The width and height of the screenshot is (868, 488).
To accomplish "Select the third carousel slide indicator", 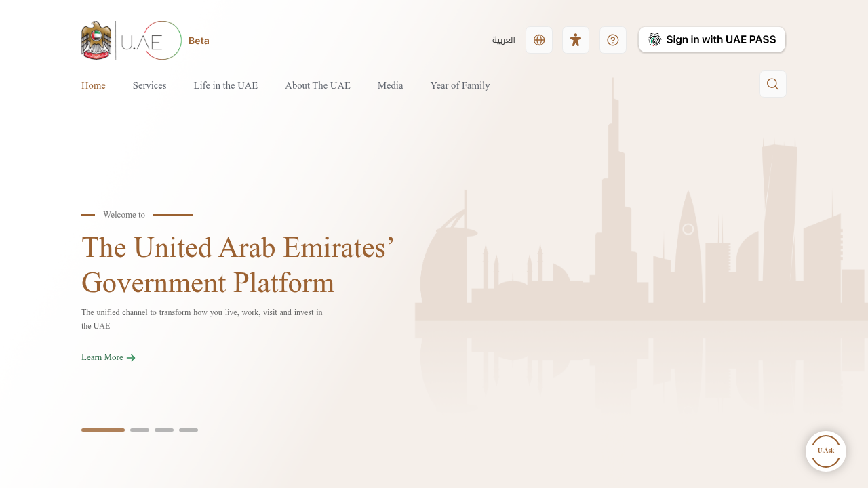I will tap(164, 430).
